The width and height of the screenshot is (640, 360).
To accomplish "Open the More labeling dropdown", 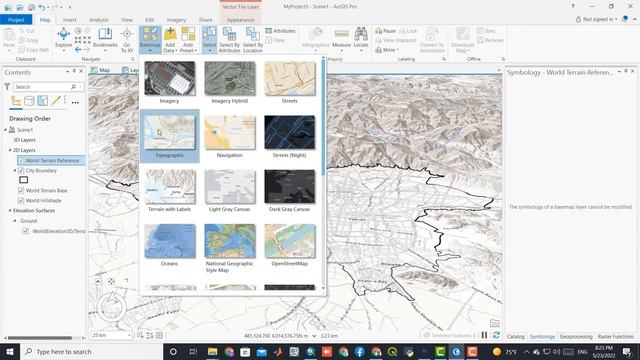I will point(387,50).
